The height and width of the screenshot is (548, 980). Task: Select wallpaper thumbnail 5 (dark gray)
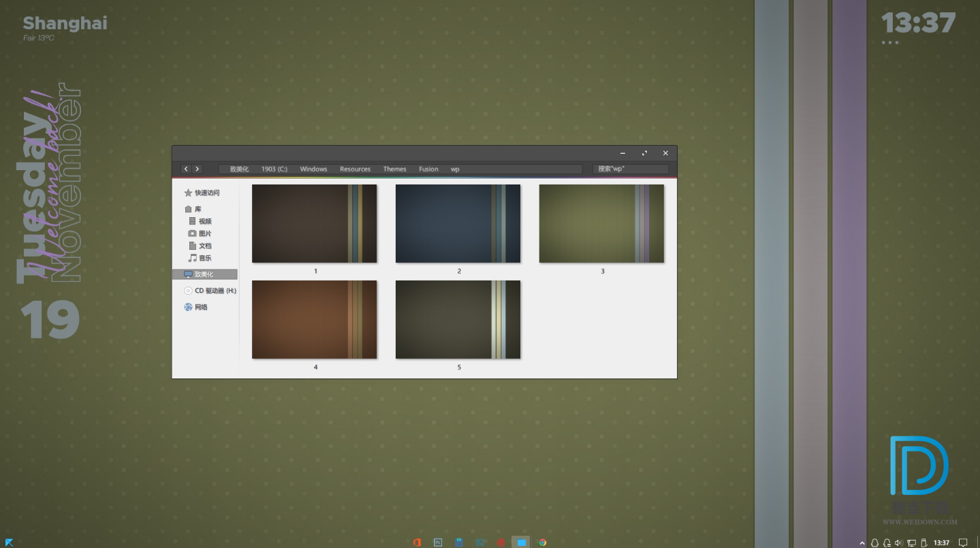click(x=458, y=319)
